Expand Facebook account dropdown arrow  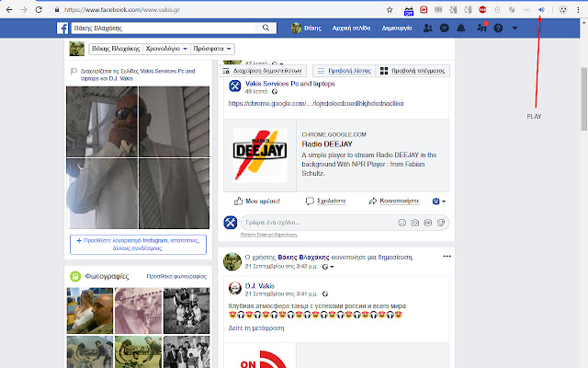(x=514, y=29)
